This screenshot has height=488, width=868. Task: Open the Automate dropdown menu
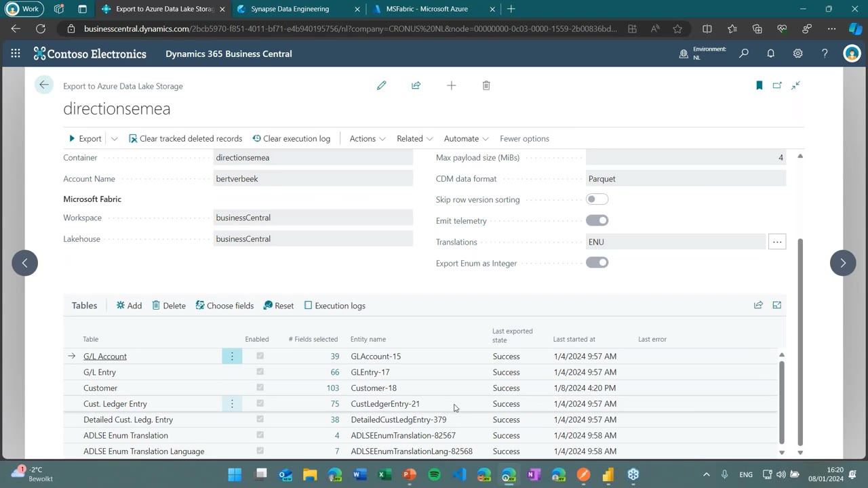[x=466, y=139]
